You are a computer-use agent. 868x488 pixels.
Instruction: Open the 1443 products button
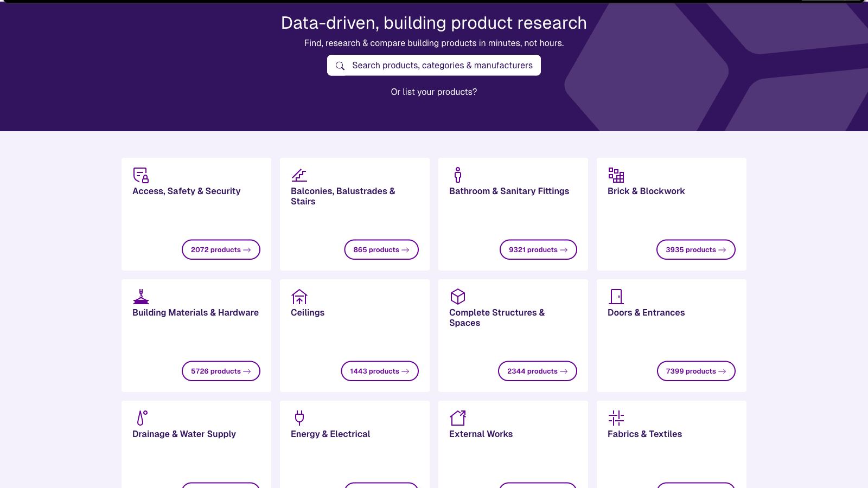pos(380,371)
